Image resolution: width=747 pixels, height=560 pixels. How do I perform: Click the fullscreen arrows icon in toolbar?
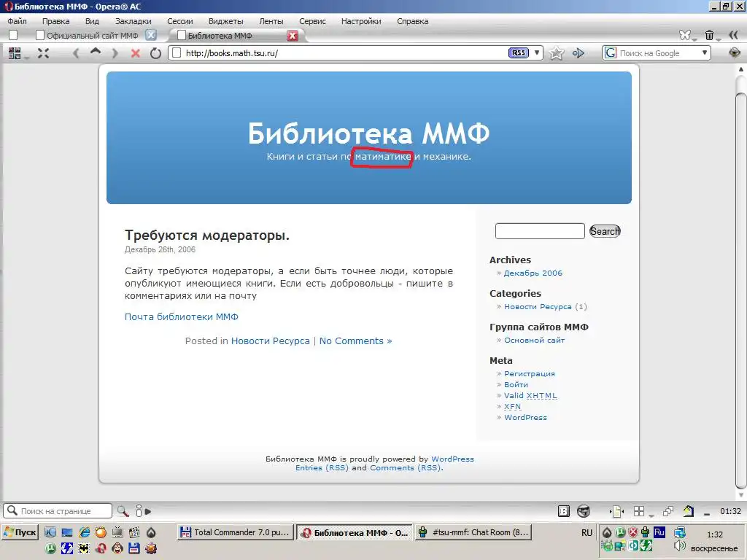(43, 53)
